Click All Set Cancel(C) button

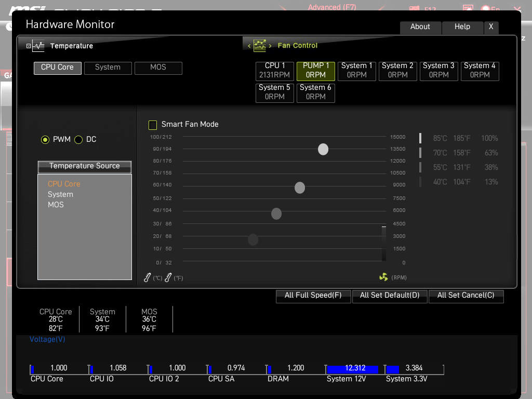pyautogui.click(x=466, y=296)
